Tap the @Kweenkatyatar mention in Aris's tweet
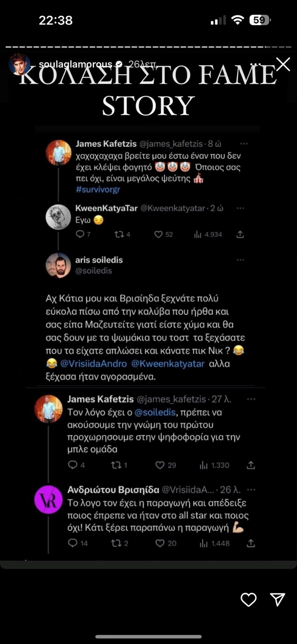297x644 pixels. point(168,363)
